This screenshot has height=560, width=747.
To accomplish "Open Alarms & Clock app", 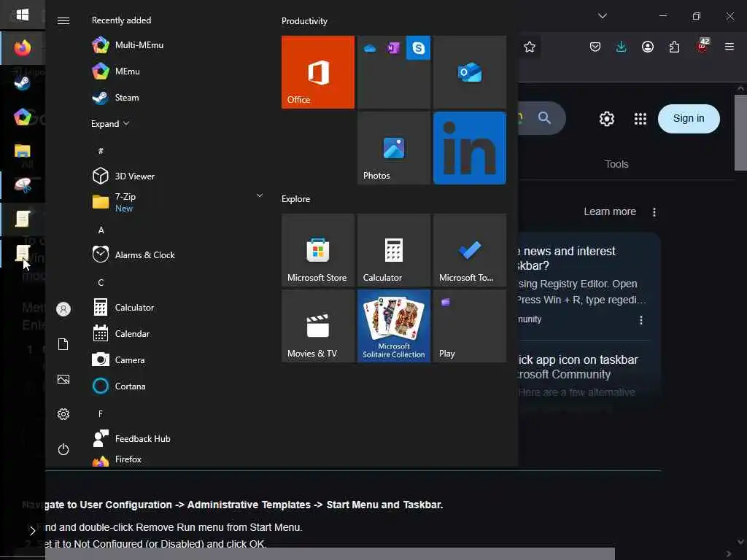I will [x=177, y=254].
